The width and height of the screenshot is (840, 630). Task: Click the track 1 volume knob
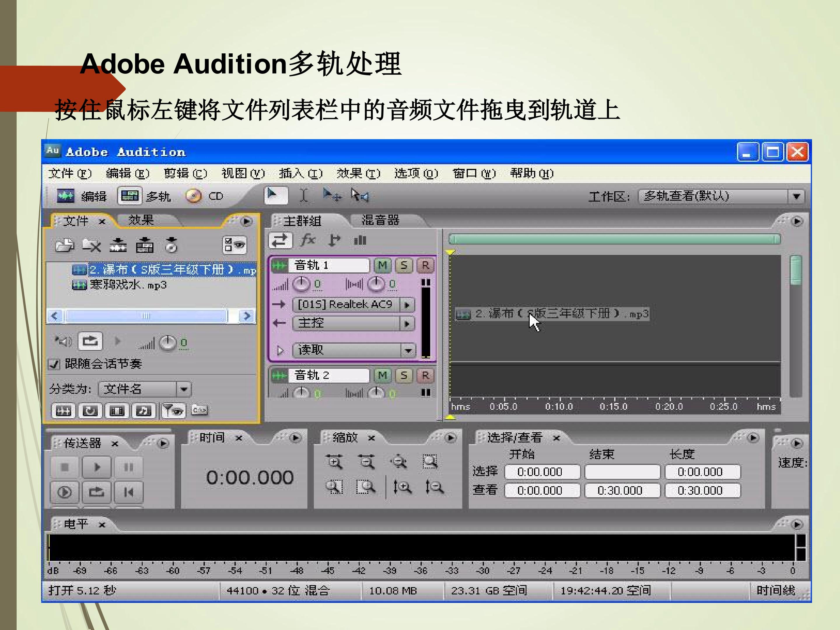pos(302,284)
